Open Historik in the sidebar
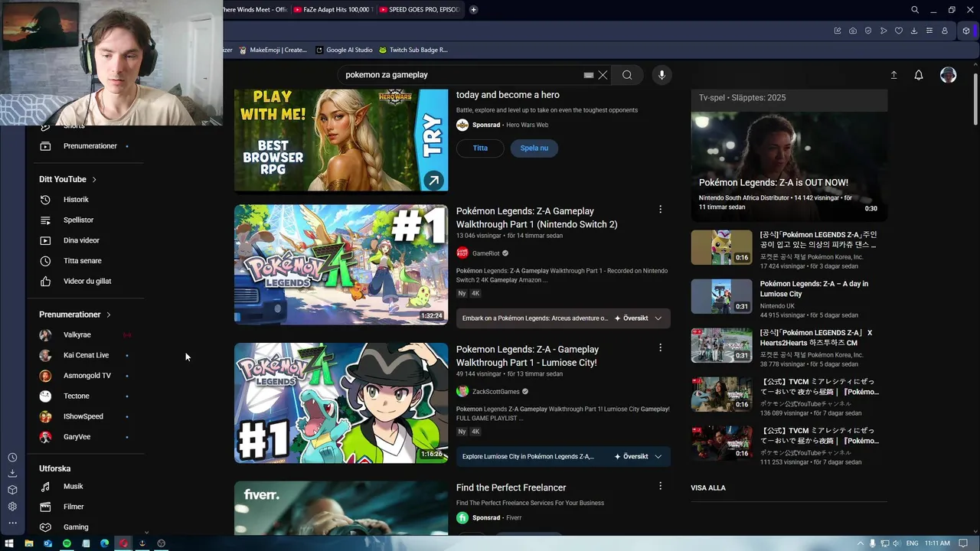This screenshot has width=980, height=551. click(86, 200)
